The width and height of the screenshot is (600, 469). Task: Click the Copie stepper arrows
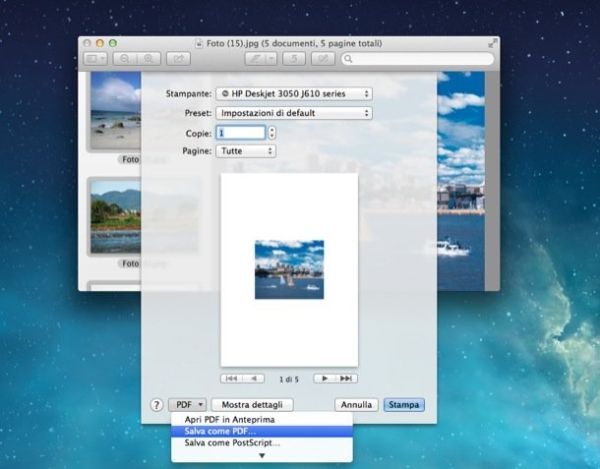tap(272, 133)
